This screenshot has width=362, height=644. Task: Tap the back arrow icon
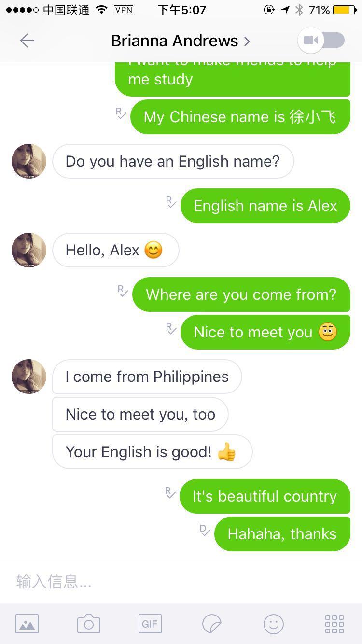click(x=27, y=41)
